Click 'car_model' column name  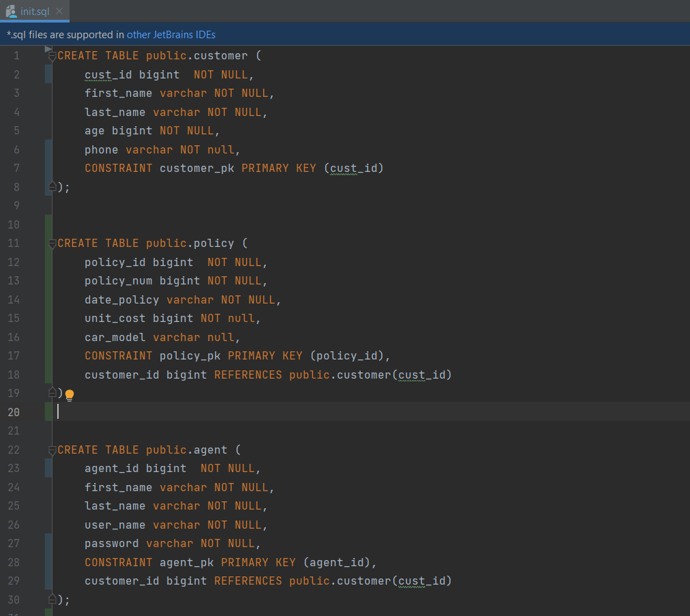(x=115, y=337)
